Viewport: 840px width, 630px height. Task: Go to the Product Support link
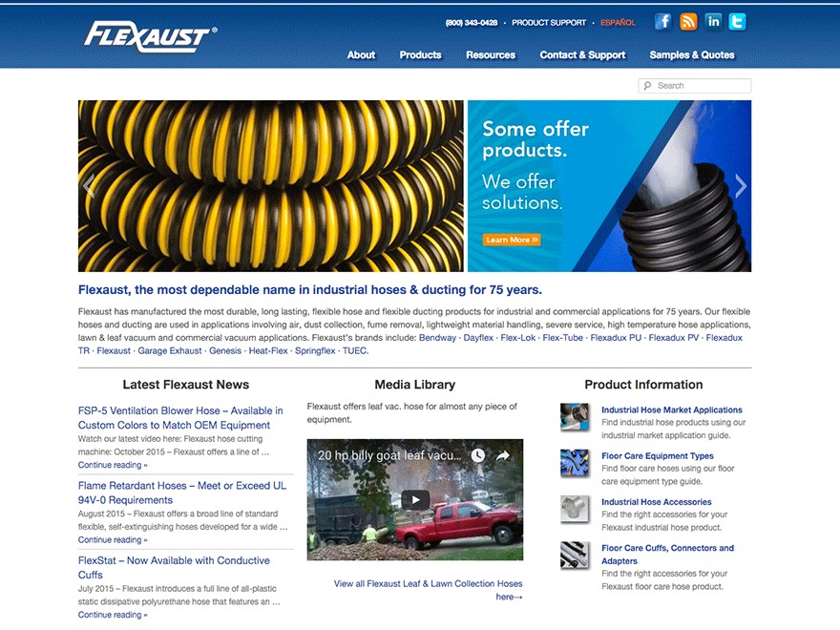point(549,23)
